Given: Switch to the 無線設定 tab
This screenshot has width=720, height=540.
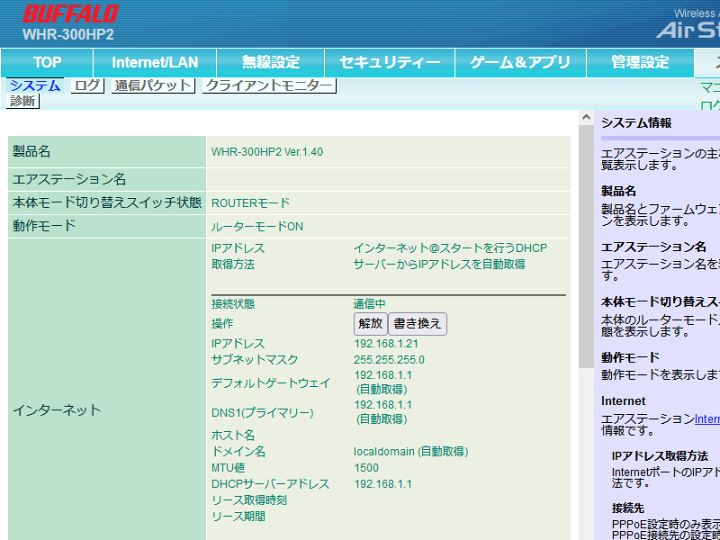Looking at the screenshot, I should click(x=271, y=62).
